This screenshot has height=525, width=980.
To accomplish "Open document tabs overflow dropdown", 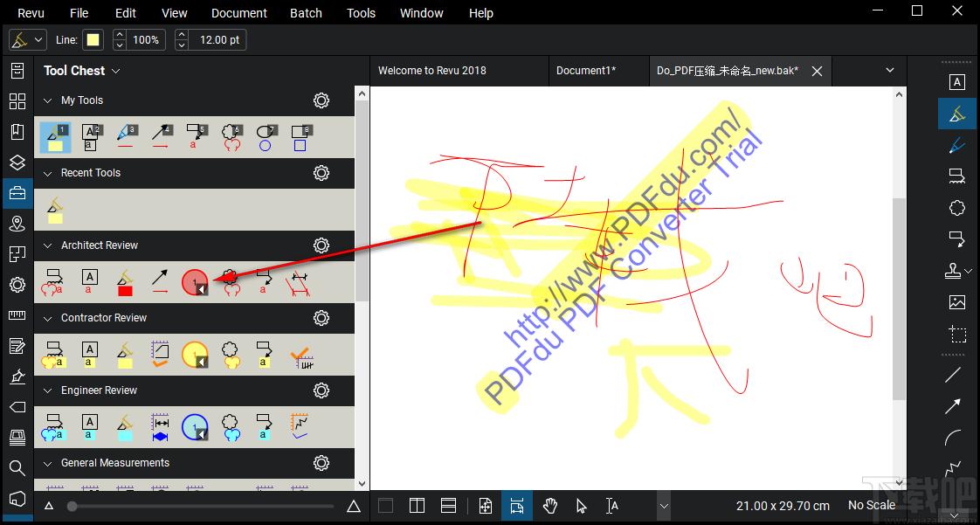I will (x=890, y=70).
